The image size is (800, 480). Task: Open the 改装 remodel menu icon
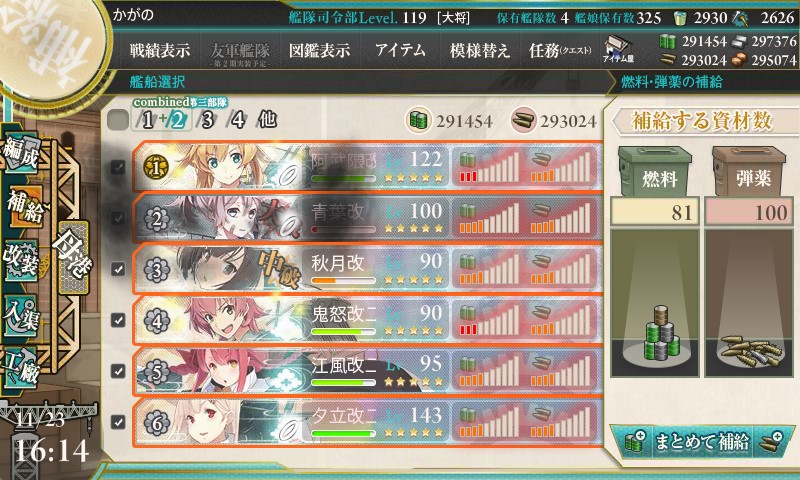pyautogui.click(x=20, y=259)
